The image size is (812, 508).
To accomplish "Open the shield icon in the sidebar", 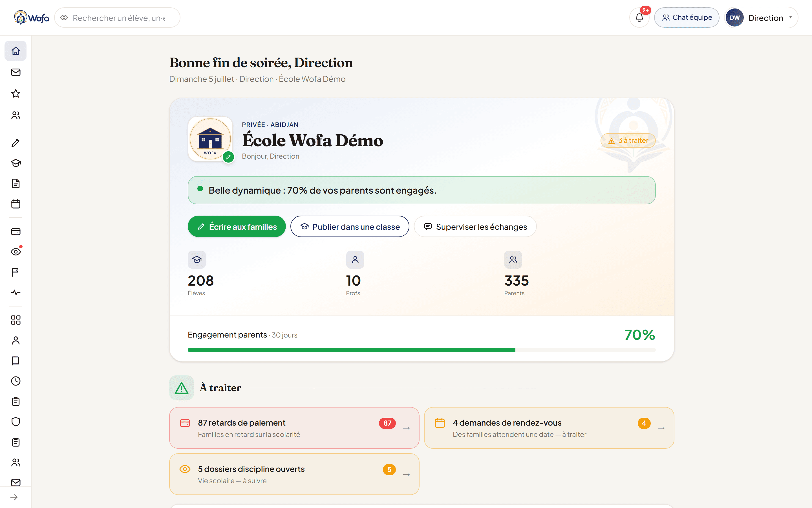I will click(16, 422).
